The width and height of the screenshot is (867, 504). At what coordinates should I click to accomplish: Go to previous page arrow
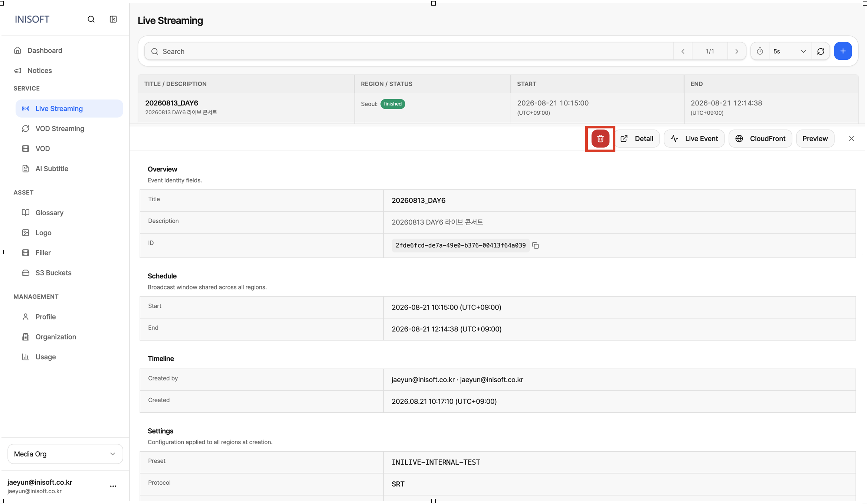coord(683,51)
